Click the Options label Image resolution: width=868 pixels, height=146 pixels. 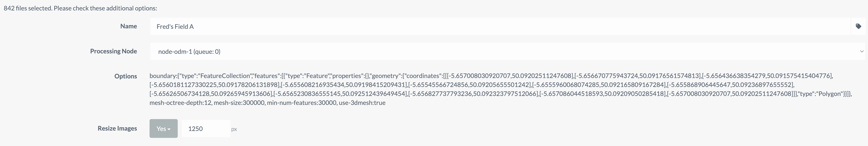tap(125, 76)
